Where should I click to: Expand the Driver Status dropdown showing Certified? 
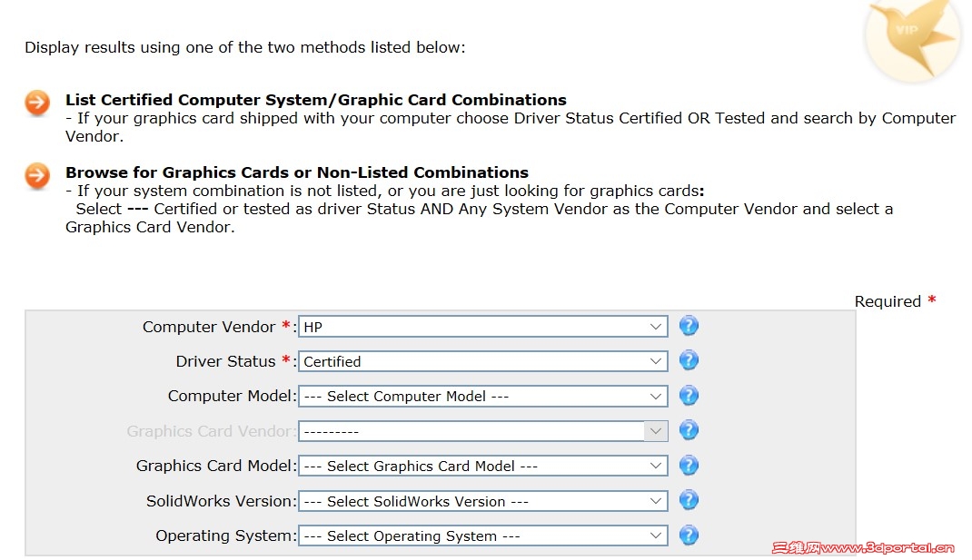(483, 361)
